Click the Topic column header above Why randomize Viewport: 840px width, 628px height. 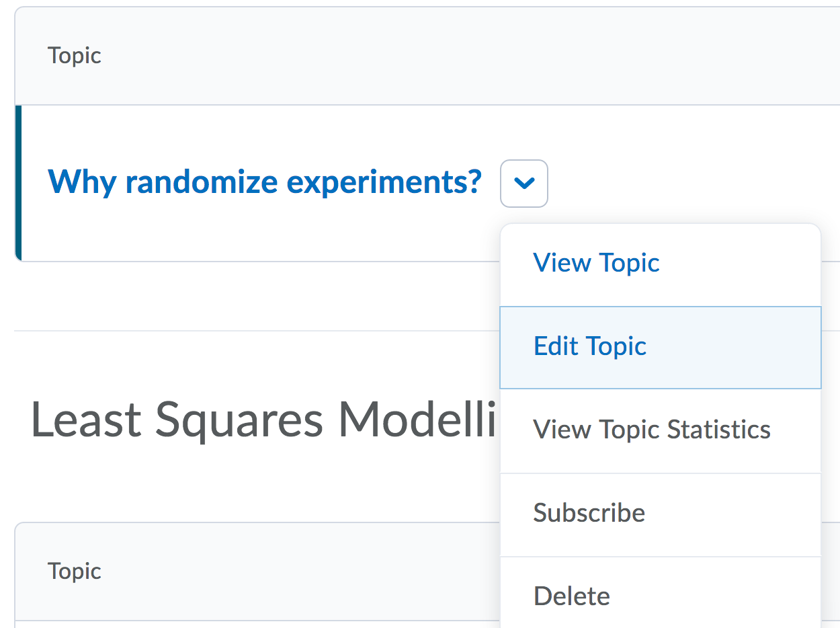pos(74,55)
